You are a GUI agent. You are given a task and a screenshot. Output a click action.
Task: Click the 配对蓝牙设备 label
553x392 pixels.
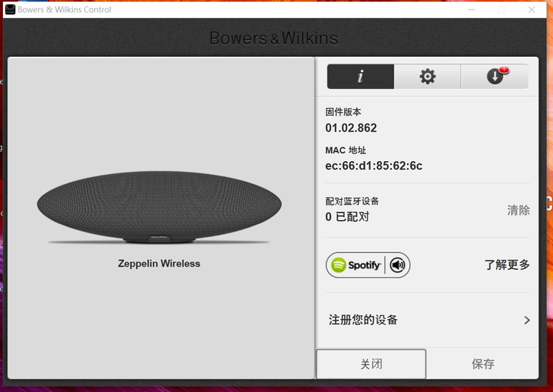point(352,201)
